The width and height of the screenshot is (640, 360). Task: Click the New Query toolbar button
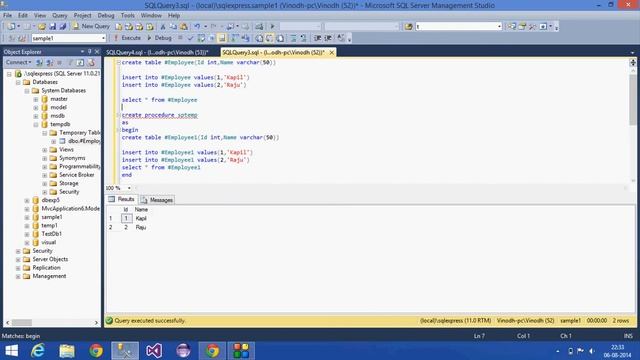point(91,26)
